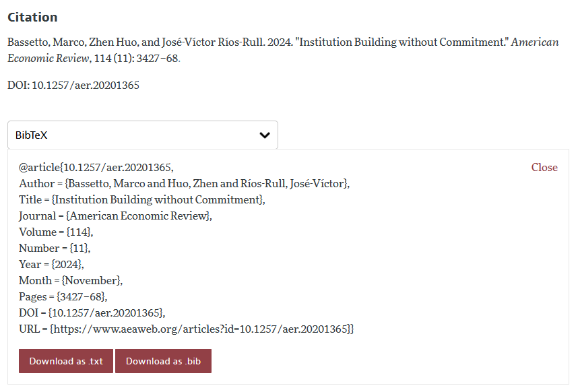This screenshot has height=392, width=578.
Task: Click the DOI field line in BibTeX
Action: 92,313
